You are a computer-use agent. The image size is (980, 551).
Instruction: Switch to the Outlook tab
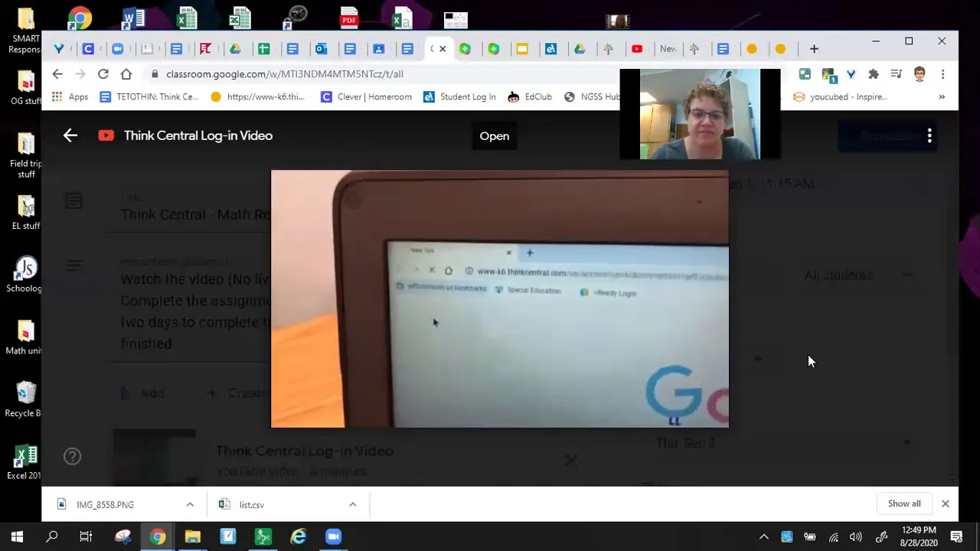[x=321, y=49]
